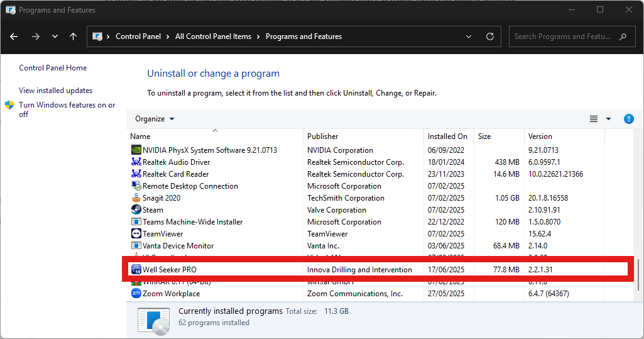The width and height of the screenshot is (644, 339).
Task: Sort programs by Publisher column
Action: [x=323, y=136]
